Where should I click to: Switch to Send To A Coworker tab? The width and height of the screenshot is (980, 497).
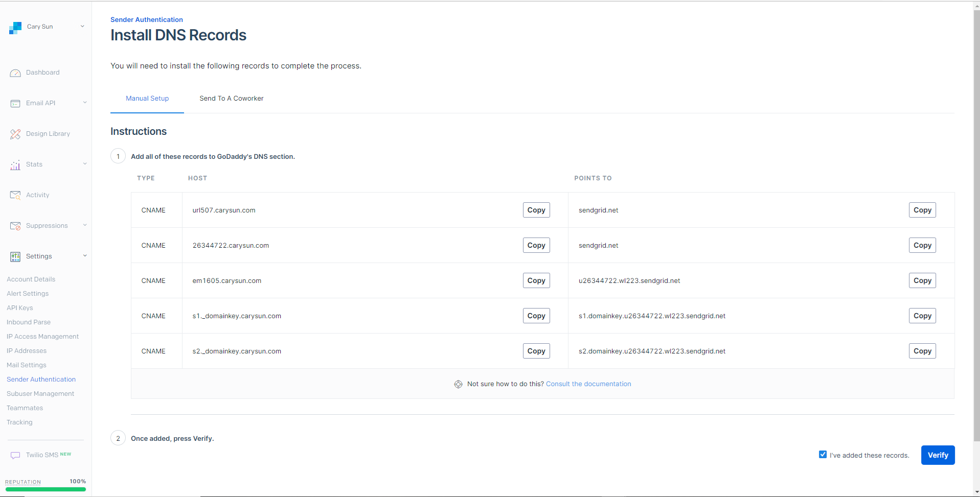(231, 99)
